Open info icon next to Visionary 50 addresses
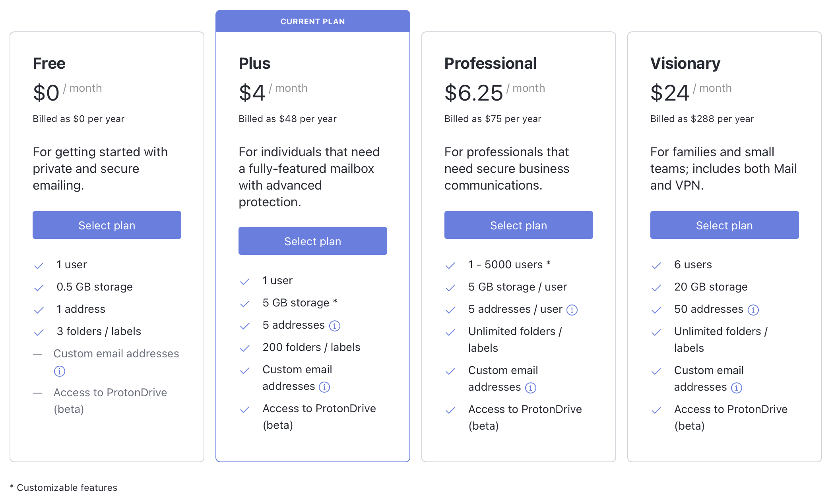 click(753, 310)
